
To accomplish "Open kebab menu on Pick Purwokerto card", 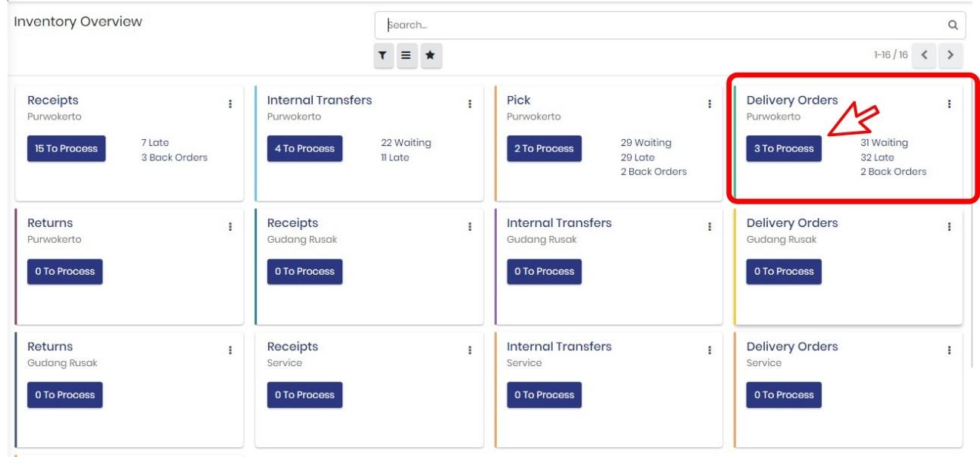I will pos(709,104).
